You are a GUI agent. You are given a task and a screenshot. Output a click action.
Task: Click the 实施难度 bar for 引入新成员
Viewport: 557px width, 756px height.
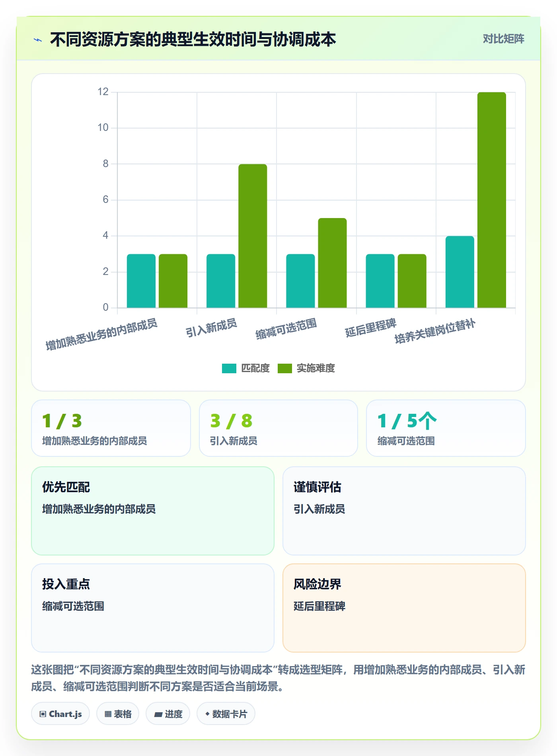(x=253, y=236)
